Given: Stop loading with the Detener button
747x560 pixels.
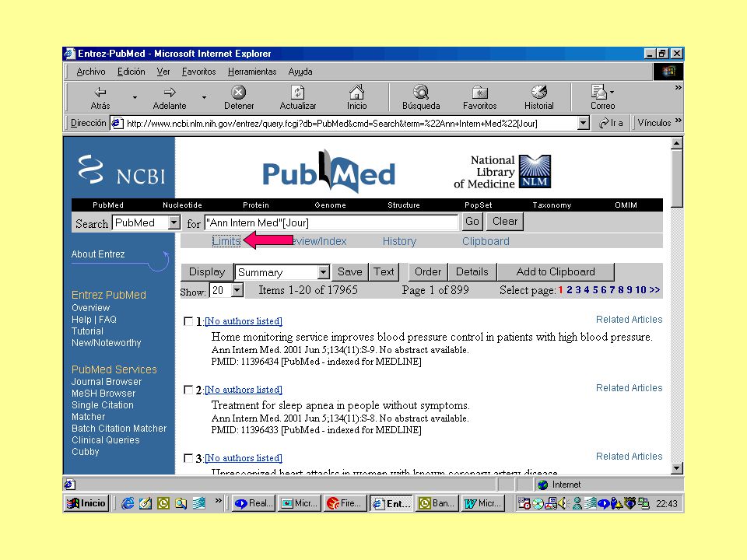Looking at the screenshot, I should pos(239,98).
